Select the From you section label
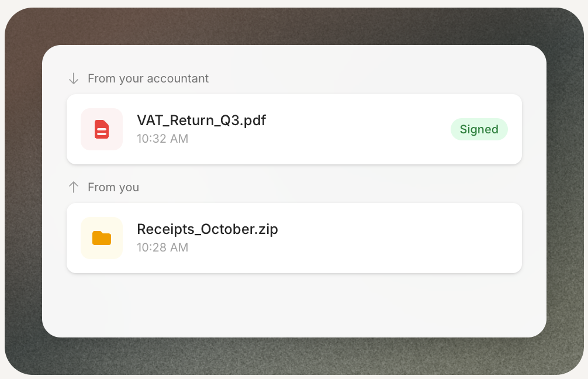Image resolution: width=588 pixels, height=379 pixels. [x=113, y=187]
